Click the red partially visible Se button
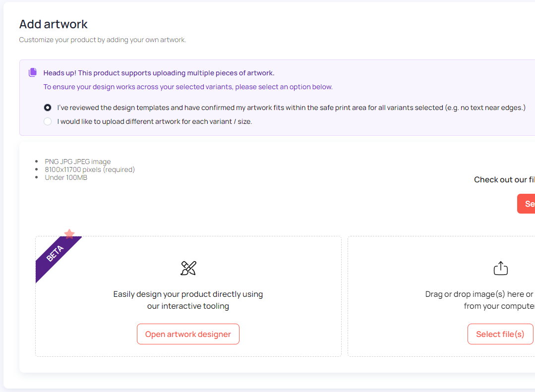 tap(526, 204)
